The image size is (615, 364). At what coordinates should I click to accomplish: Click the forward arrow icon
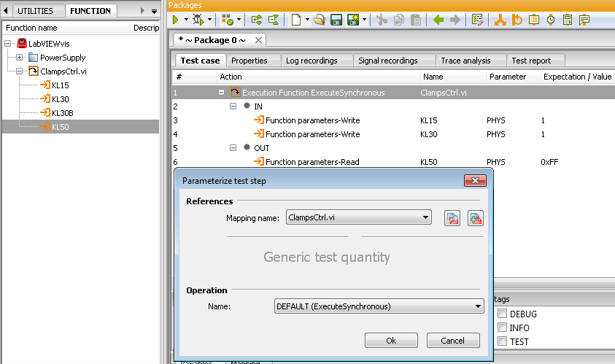click(x=455, y=20)
